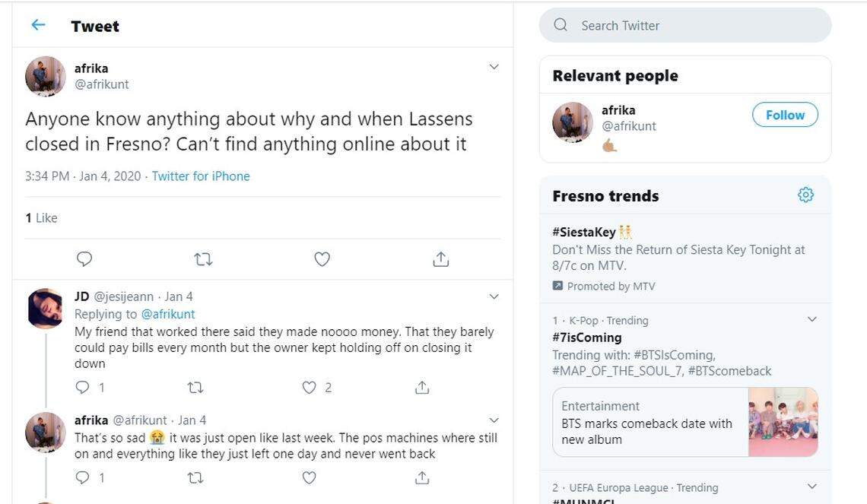
Task: Click the back arrow to leave the Tweet view
Action: [x=38, y=25]
